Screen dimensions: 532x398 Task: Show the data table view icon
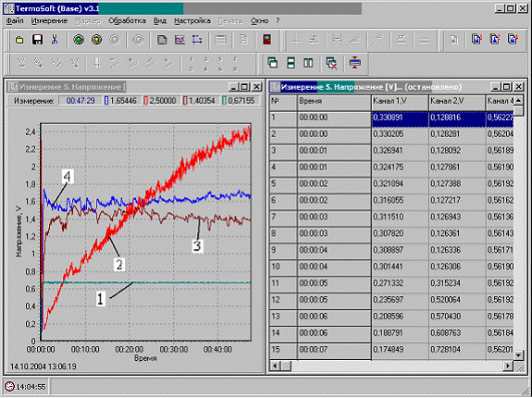162,40
